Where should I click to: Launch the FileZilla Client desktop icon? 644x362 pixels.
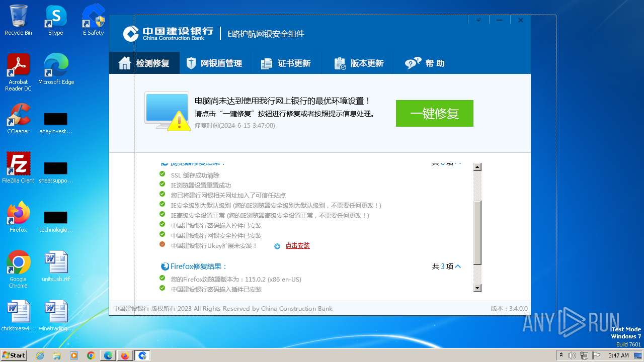pos(18,168)
